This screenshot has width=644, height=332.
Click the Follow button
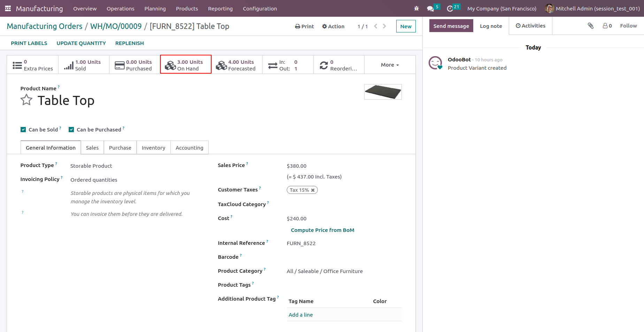[x=628, y=26]
